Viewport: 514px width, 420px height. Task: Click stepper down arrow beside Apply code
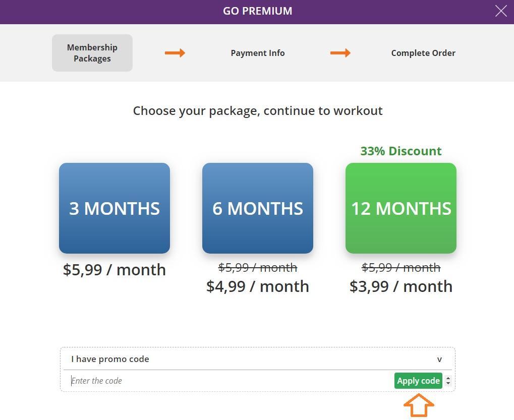point(448,384)
